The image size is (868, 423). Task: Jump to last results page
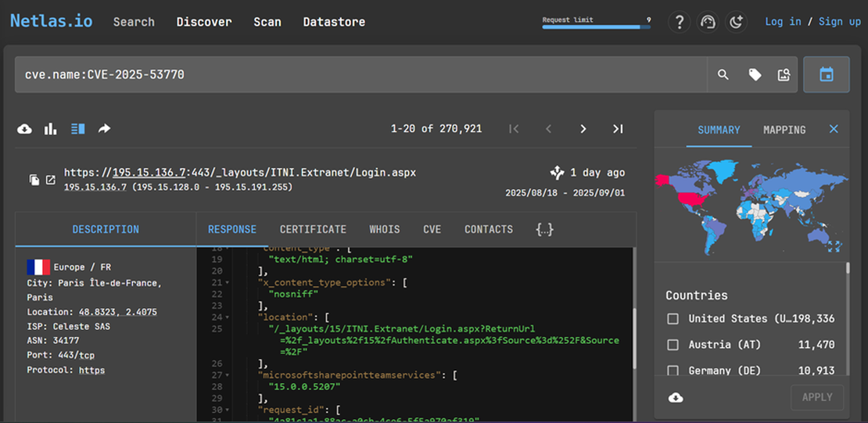point(618,129)
